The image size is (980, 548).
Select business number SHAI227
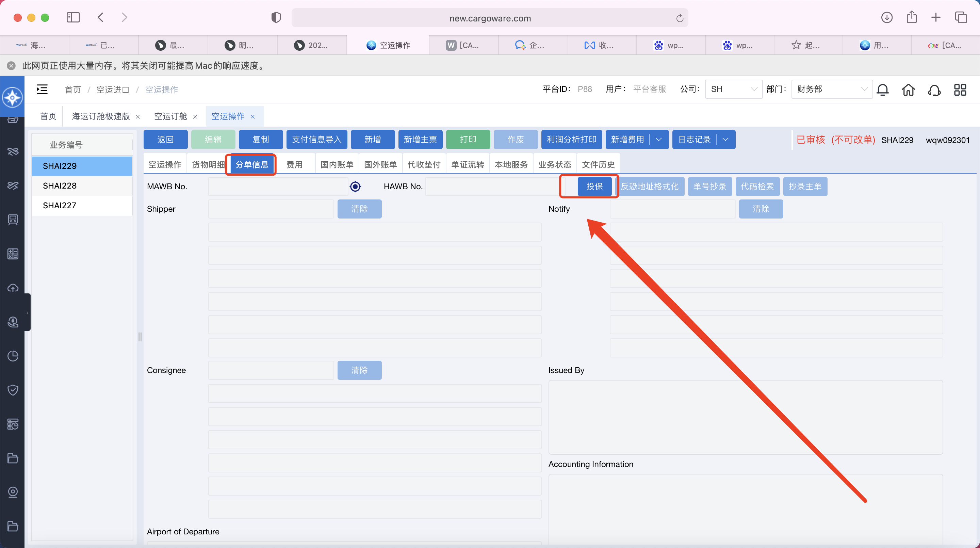[82, 206]
